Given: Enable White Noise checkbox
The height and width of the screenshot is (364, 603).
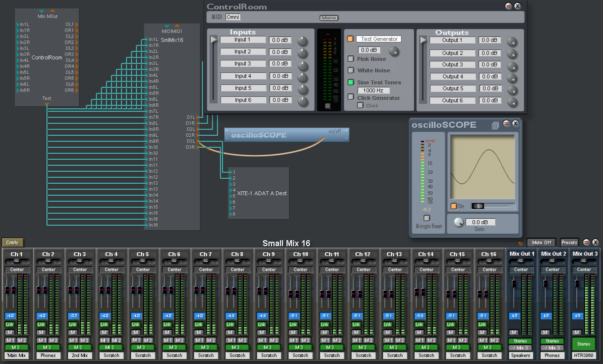Looking at the screenshot, I should point(351,70).
